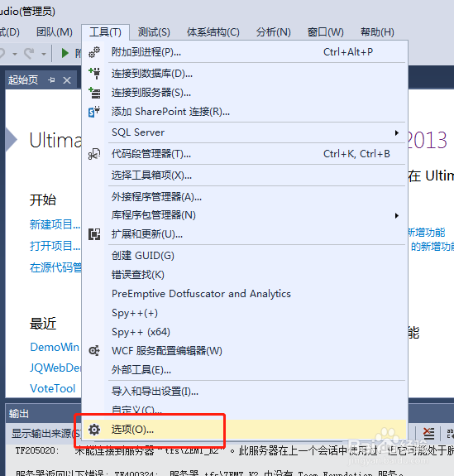Choose 创建 GUID(G) menu item

tap(245, 256)
